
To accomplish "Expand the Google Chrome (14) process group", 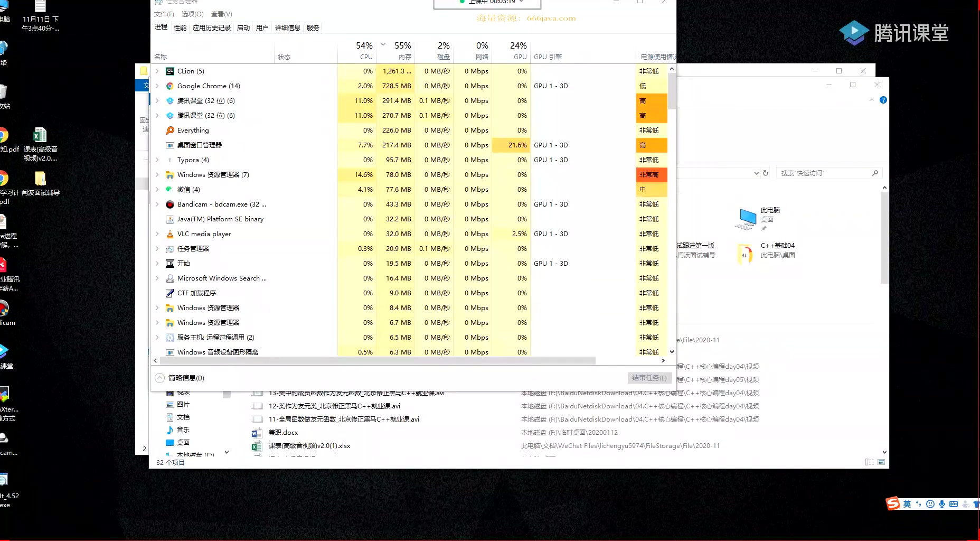I will (157, 86).
